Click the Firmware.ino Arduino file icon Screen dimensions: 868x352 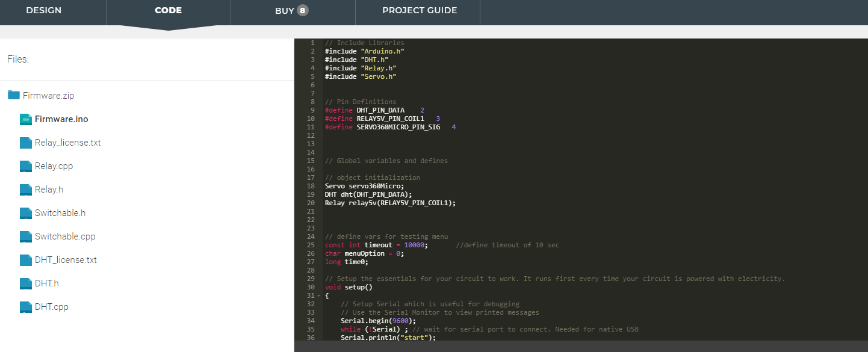point(25,119)
